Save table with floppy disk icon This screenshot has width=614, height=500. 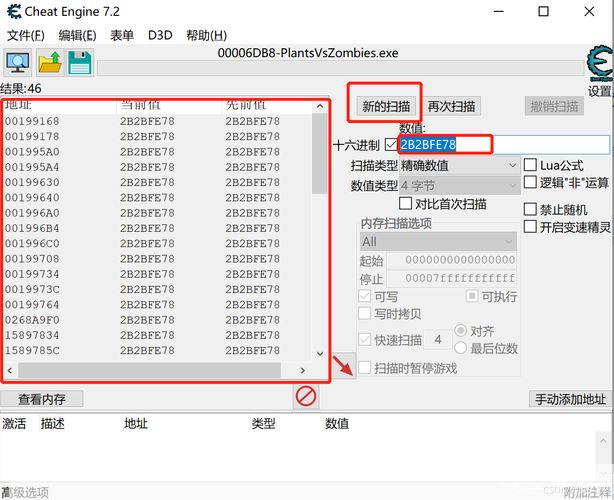click(x=80, y=63)
